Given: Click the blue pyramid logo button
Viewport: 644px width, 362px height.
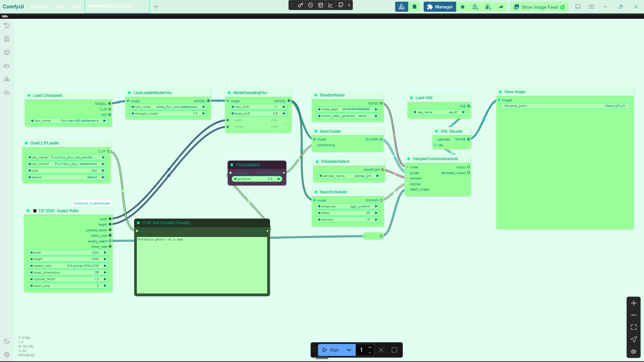Looking at the screenshot, I should pos(401,7).
